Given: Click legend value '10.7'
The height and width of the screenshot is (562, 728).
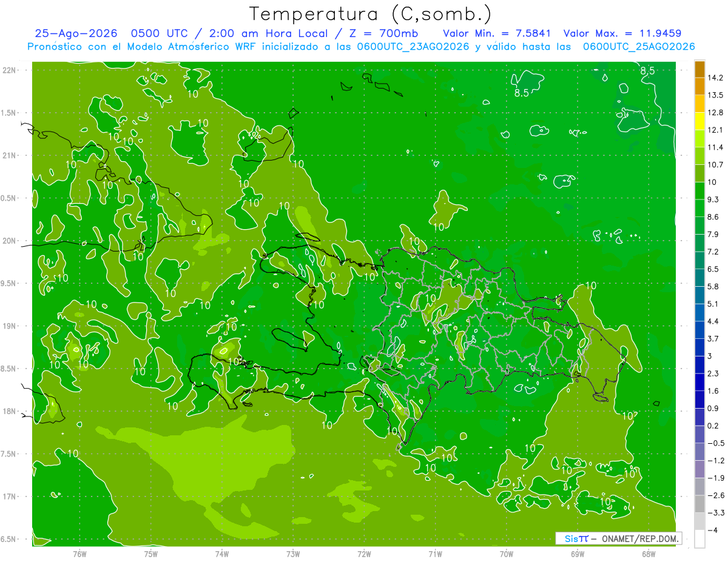Looking at the screenshot, I should [715, 165].
